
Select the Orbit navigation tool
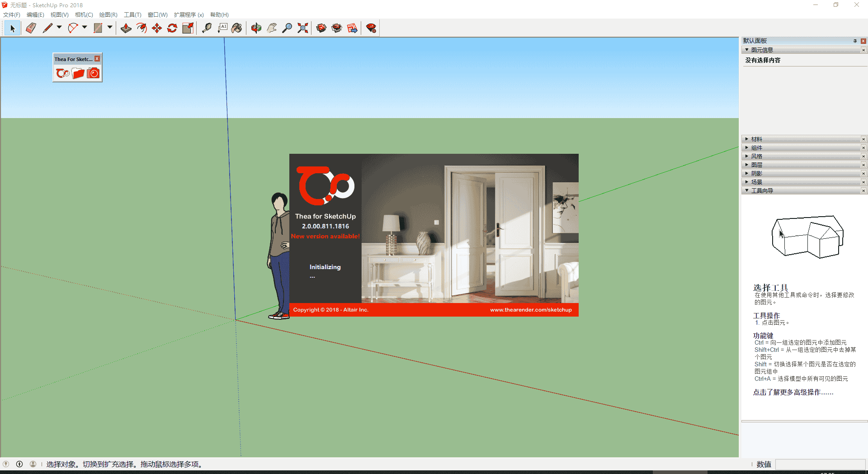click(256, 28)
